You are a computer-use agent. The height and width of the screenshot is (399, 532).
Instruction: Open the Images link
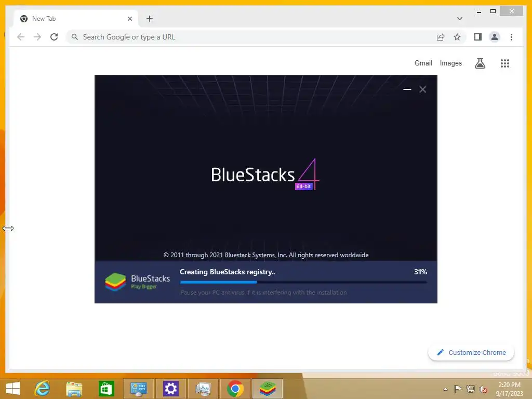coord(450,63)
